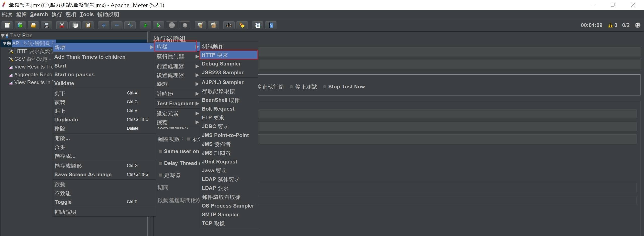Open the 輔助說明 menu bar item

click(108, 14)
